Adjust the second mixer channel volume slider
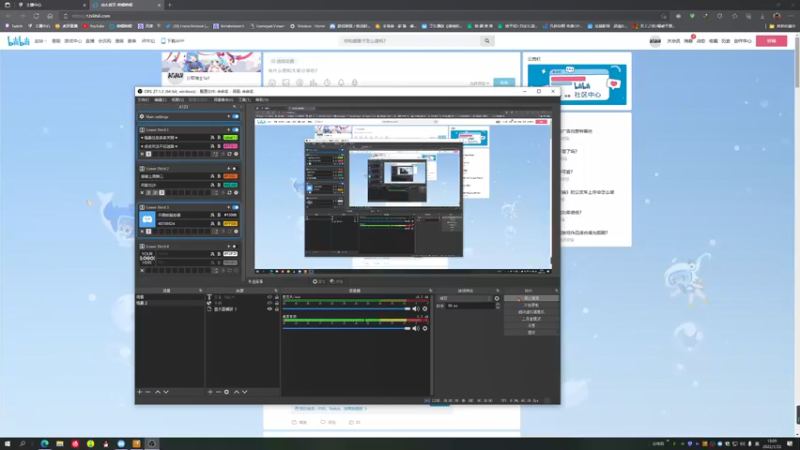800x450 pixels. coord(346,329)
